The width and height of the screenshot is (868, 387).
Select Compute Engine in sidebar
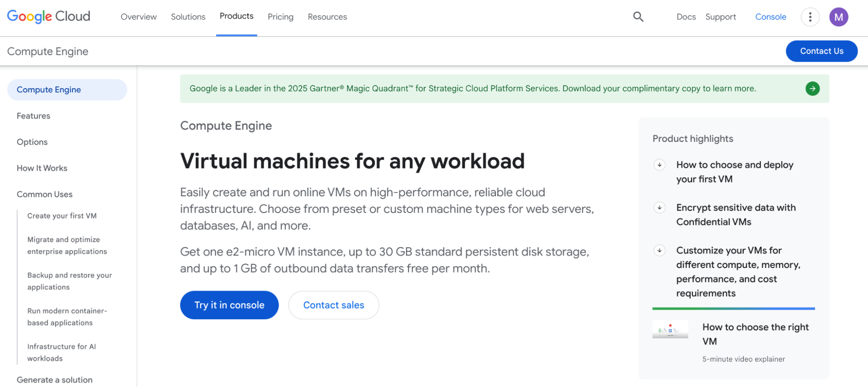pyautogui.click(x=67, y=90)
